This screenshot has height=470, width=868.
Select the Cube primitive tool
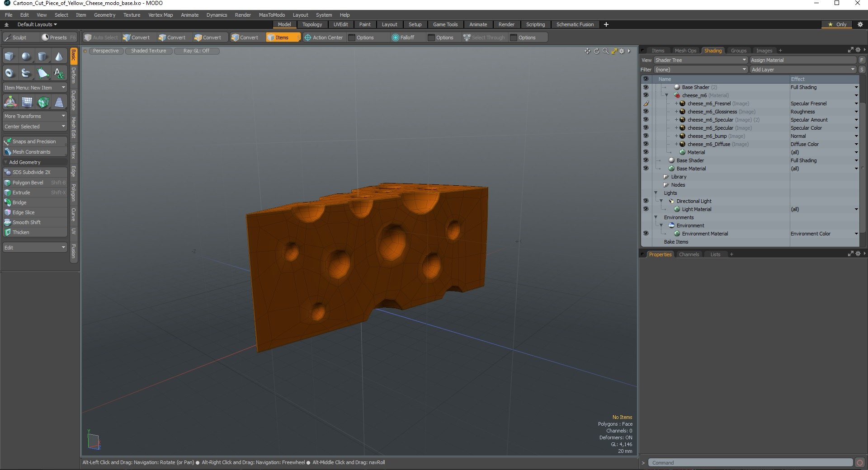click(x=9, y=56)
